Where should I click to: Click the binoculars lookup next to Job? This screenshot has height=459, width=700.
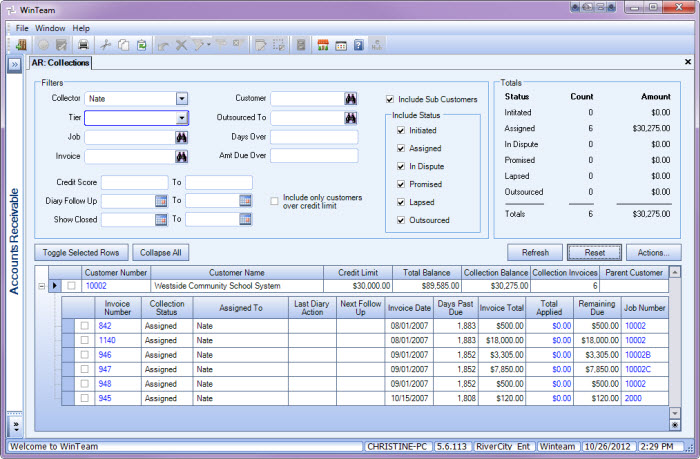pos(182,137)
